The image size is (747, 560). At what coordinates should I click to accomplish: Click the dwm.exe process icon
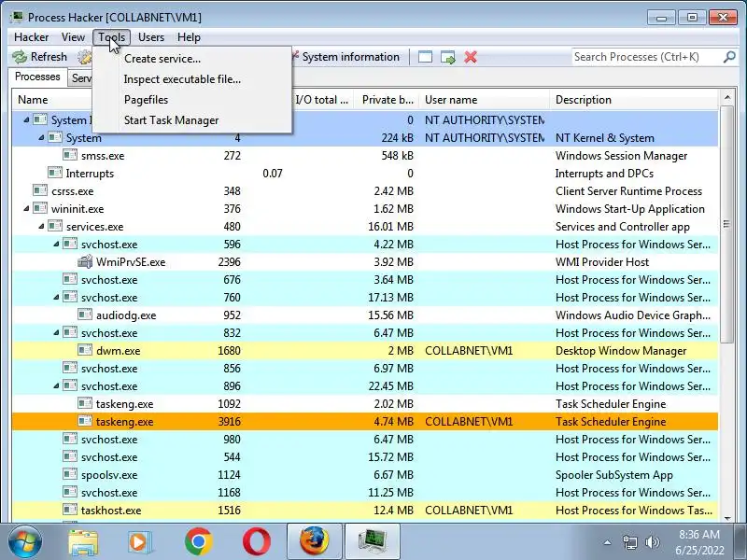[85, 351]
